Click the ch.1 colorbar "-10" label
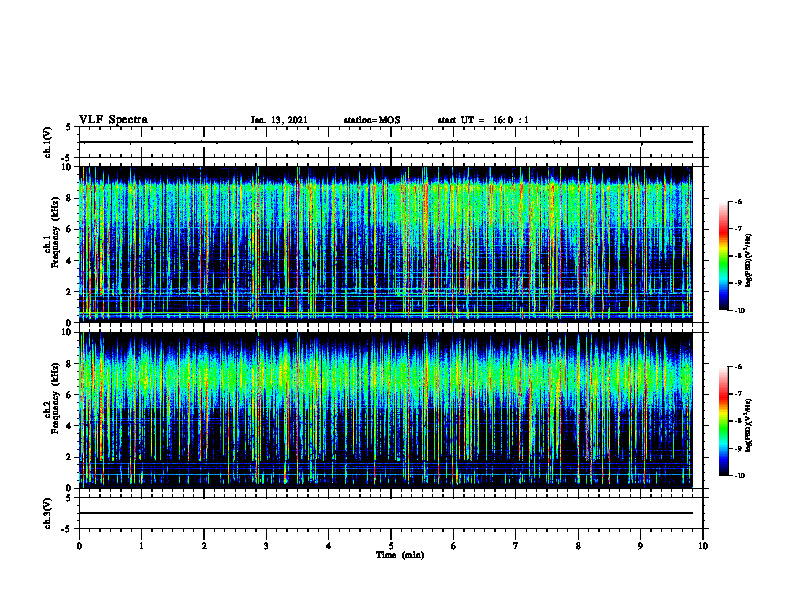 pos(739,310)
